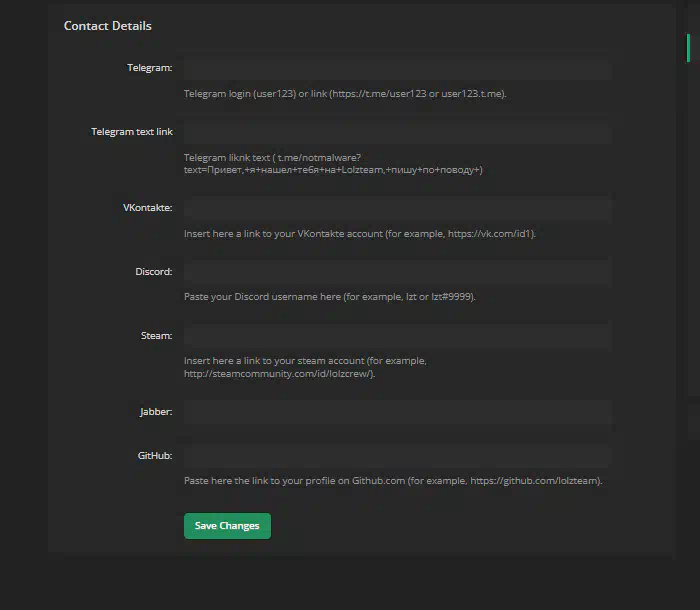Click the Contact Details heading
The image size is (700, 610).
click(x=108, y=26)
